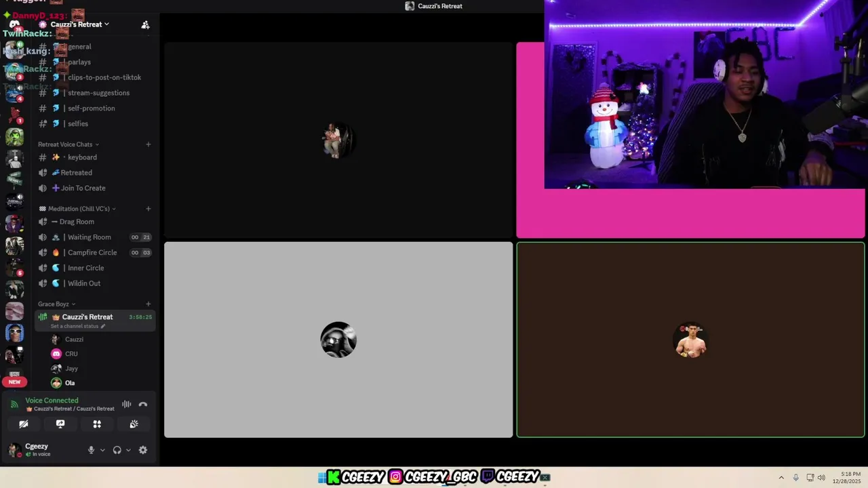Click Ola's avatar in the voice list
Image resolution: width=868 pixels, height=488 pixels.
tap(56, 383)
